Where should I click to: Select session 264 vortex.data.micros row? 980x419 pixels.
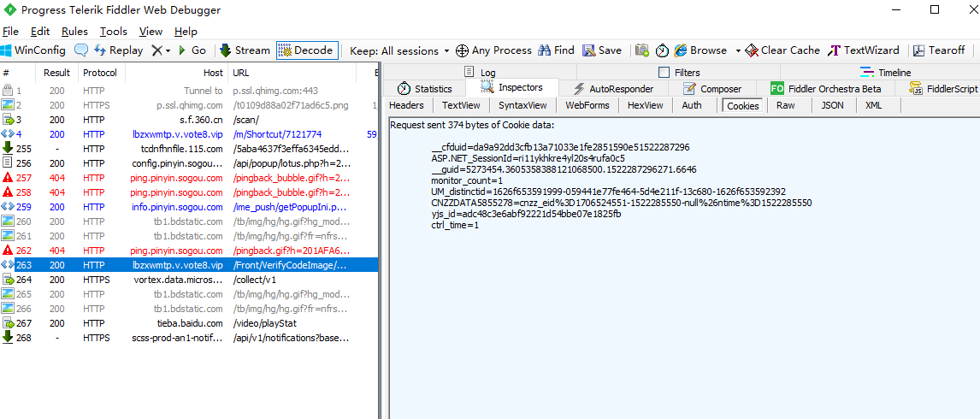coord(189,280)
